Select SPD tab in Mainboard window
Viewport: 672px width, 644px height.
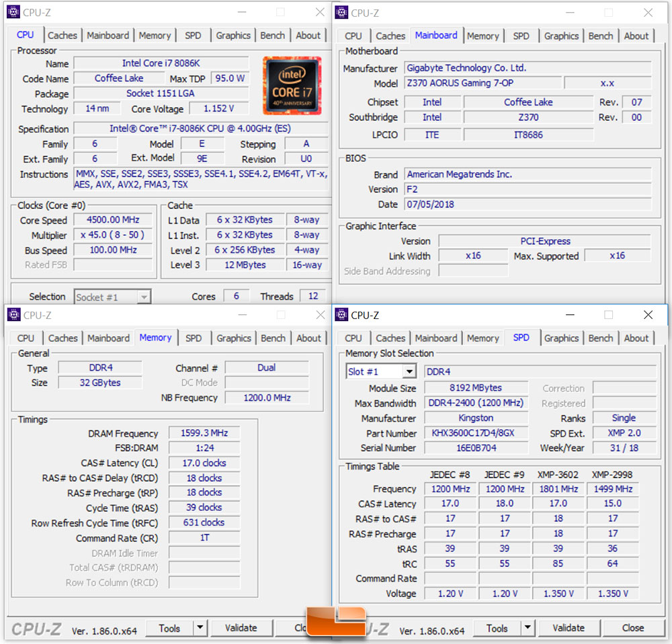tap(521, 36)
